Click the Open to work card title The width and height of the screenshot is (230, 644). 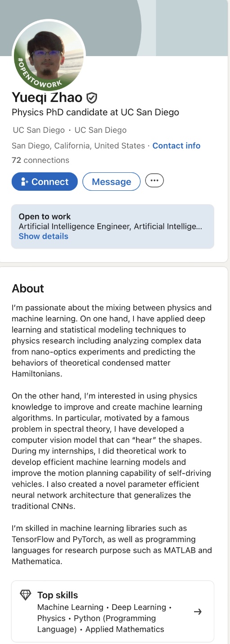[x=45, y=216]
